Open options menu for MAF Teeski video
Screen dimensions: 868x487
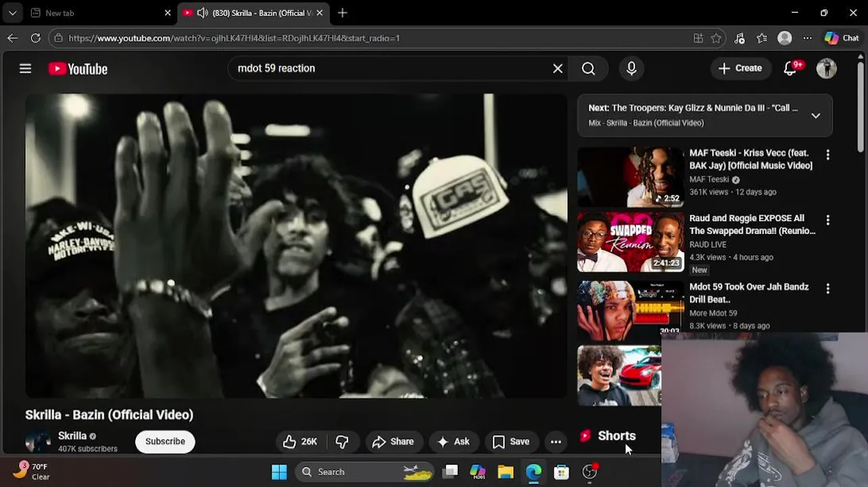click(827, 155)
